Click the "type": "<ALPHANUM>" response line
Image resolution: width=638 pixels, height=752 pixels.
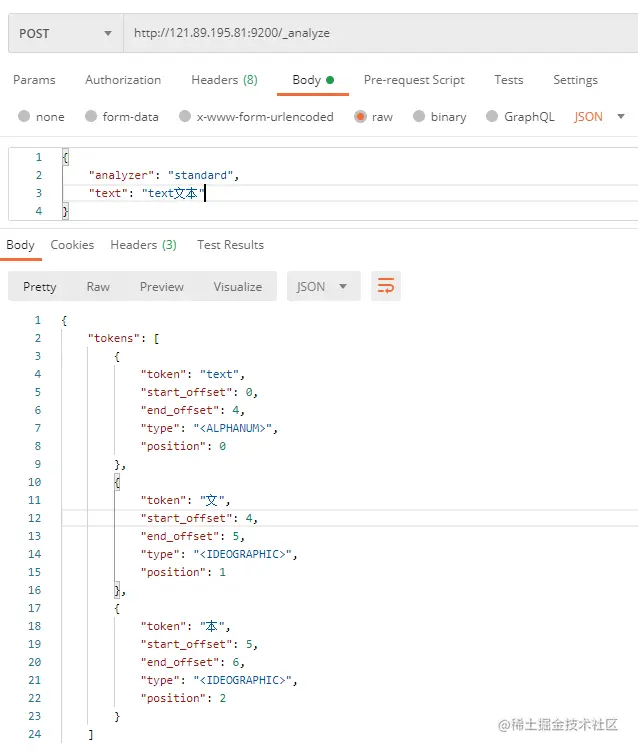209,428
